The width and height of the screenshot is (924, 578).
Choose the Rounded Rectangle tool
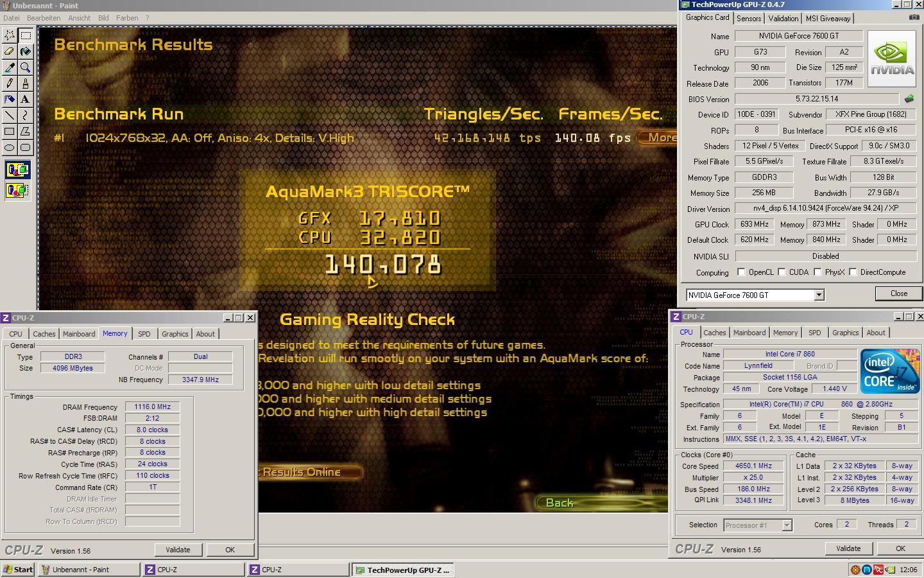26,148
